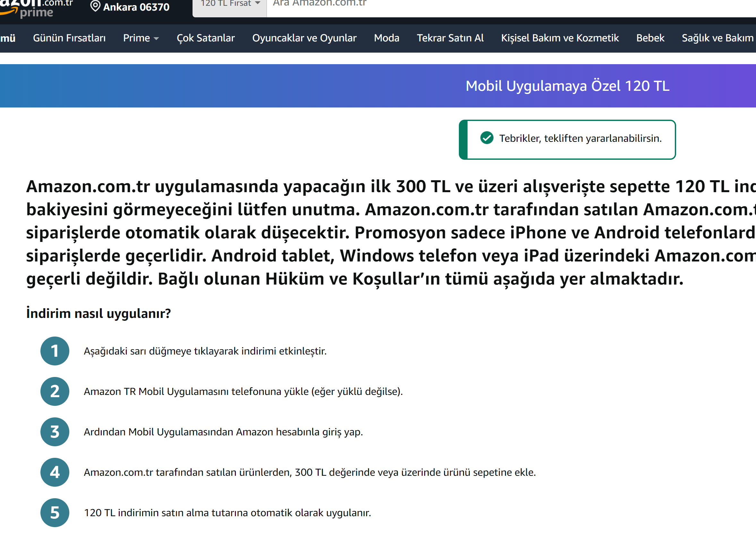Click the step 1 number circle
The image size is (756, 547).
pyautogui.click(x=55, y=351)
